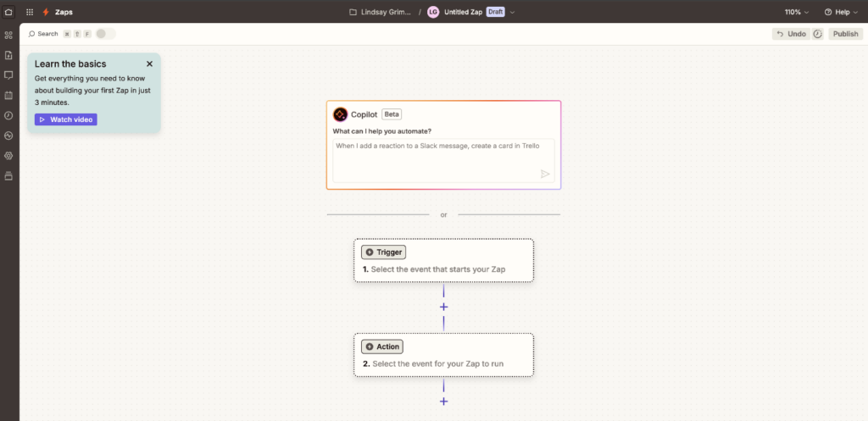Image resolution: width=868 pixels, height=421 pixels.
Task: Click the Untitled Zap title
Action: coord(464,12)
